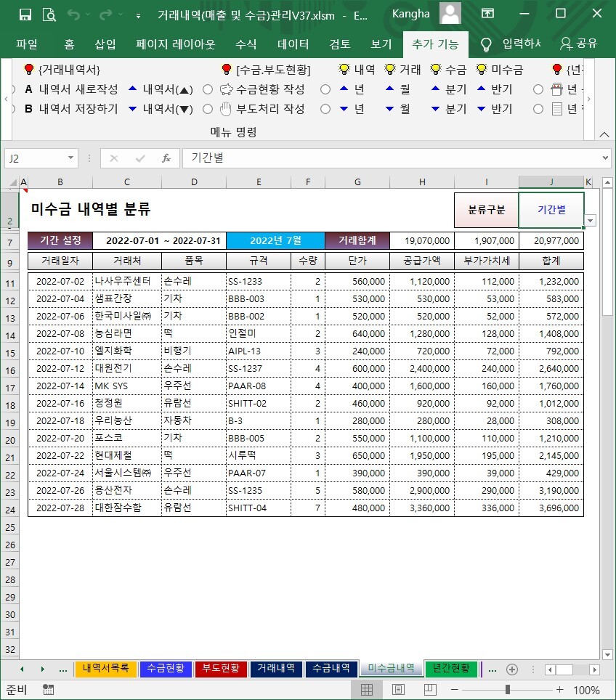The height and width of the screenshot is (700, 616).
Task: Open dropdown arrow beside 기간별 cell
Action: [591, 221]
